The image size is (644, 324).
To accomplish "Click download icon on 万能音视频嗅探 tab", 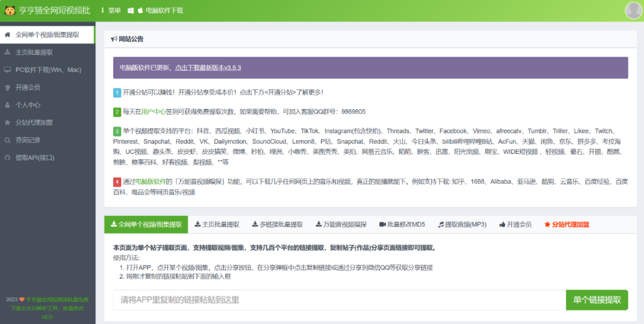I will pos(318,224).
